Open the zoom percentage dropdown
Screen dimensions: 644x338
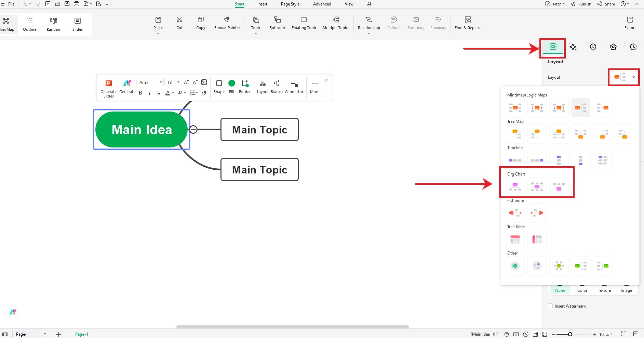click(x=606, y=334)
